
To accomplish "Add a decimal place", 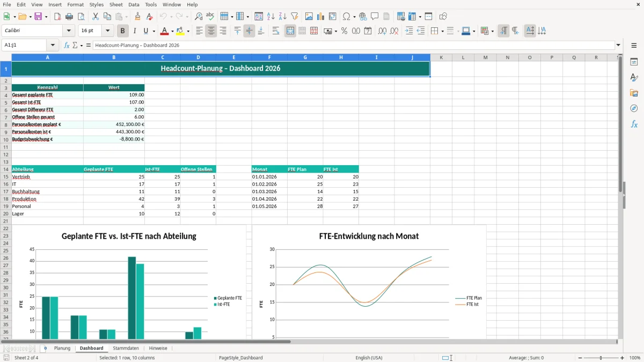I will click(382, 31).
